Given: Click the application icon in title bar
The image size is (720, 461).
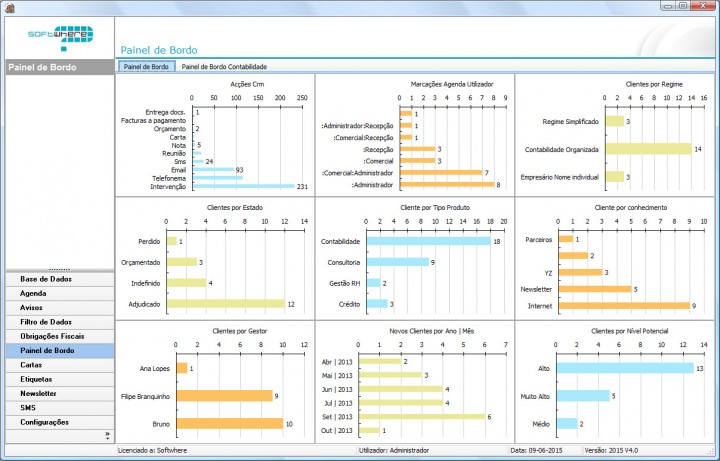Looking at the screenshot, I should [10, 7].
